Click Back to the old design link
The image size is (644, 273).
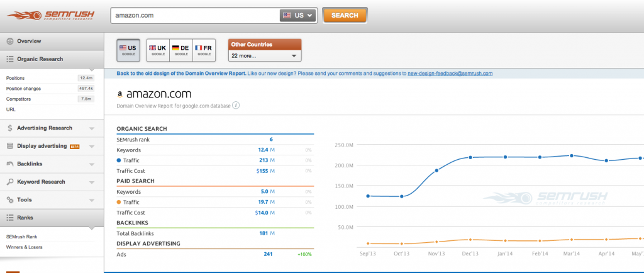(x=181, y=74)
